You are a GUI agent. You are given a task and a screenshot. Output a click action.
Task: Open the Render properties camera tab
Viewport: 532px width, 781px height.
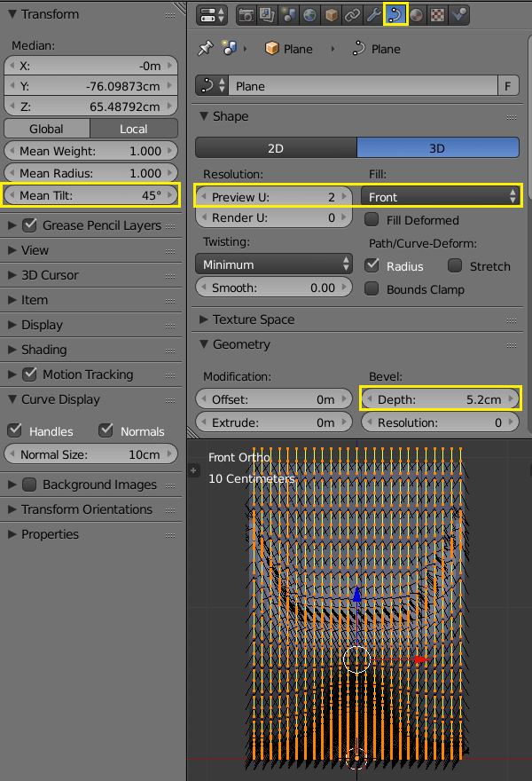pyautogui.click(x=246, y=14)
